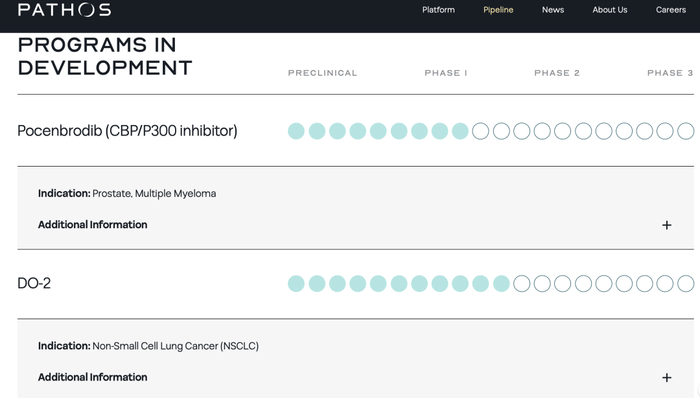Image resolution: width=700 pixels, height=398 pixels.
Task: Expand Additional Information plus icon for DO-2
Action: click(x=667, y=377)
